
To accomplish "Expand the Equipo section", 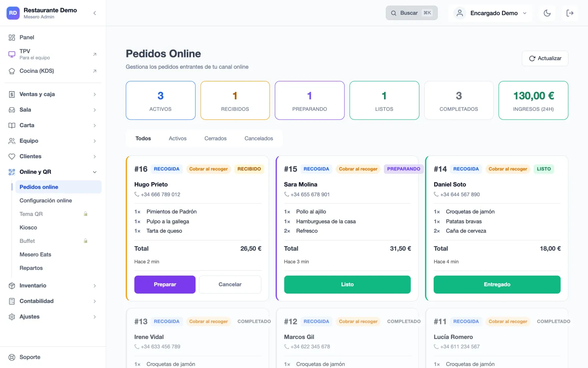I will pyautogui.click(x=53, y=141).
